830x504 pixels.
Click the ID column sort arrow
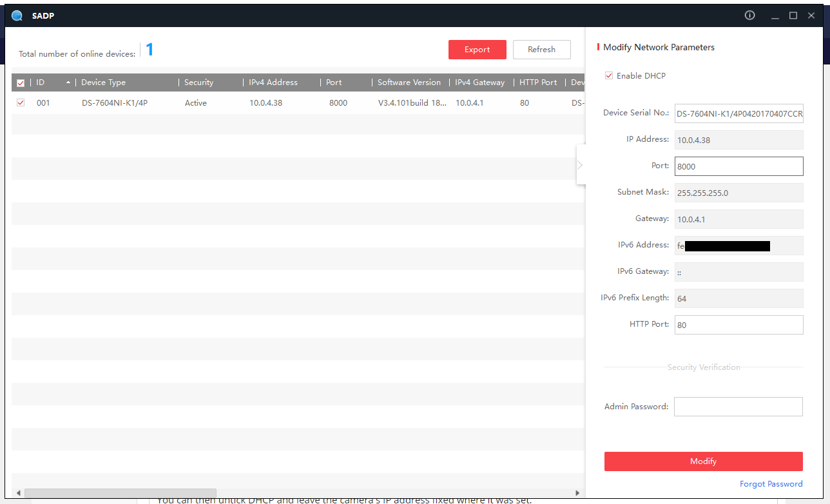[68, 82]
